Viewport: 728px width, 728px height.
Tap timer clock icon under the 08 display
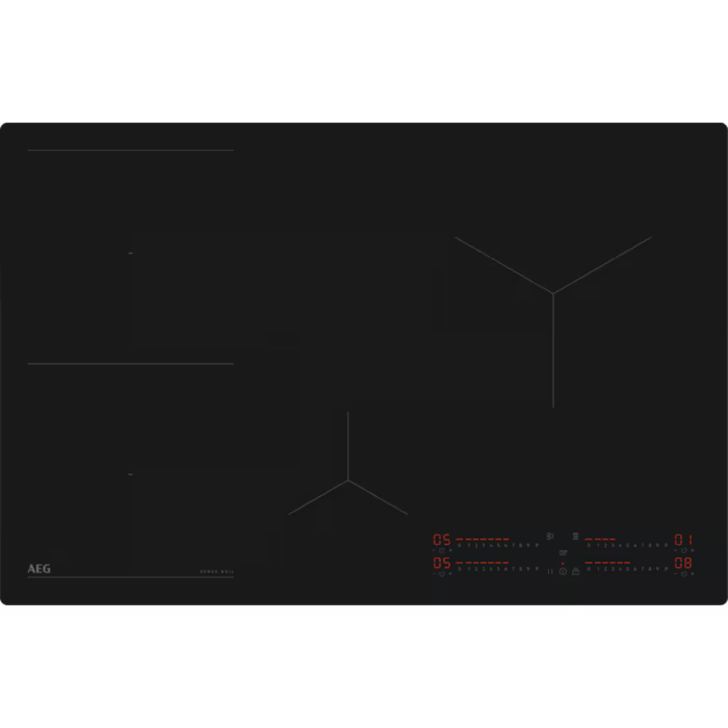(683, 574)
